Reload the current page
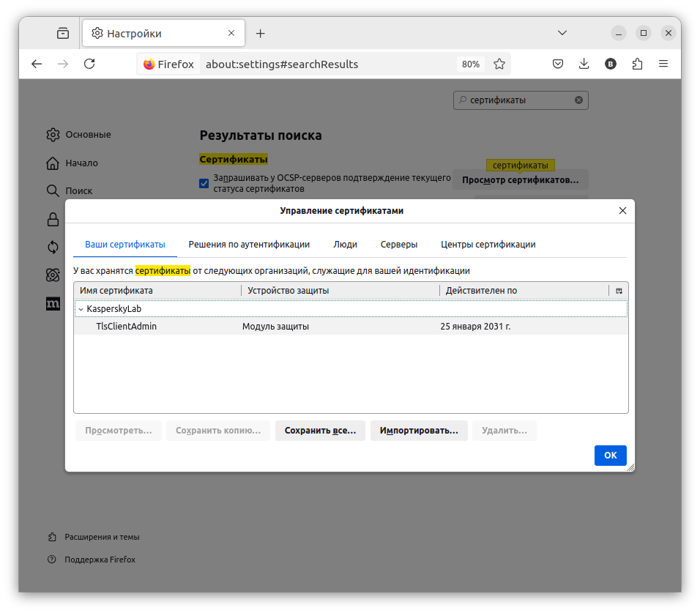The height and width of the screenshot is (613, 700). point(89,64)
